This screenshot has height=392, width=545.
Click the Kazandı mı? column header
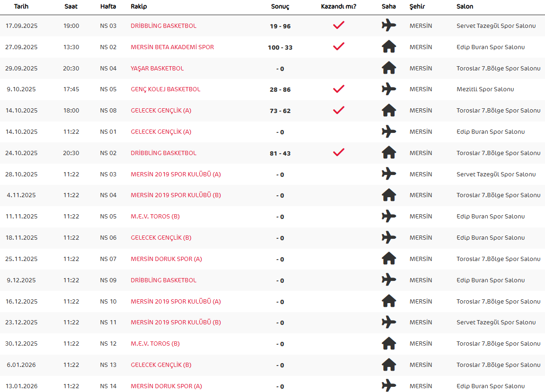[x=339, y=6]
